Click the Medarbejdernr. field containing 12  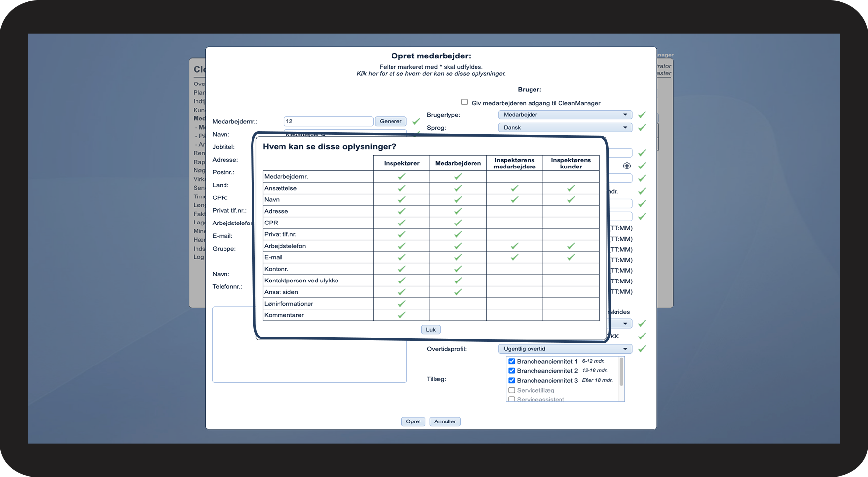pos(329,121)
